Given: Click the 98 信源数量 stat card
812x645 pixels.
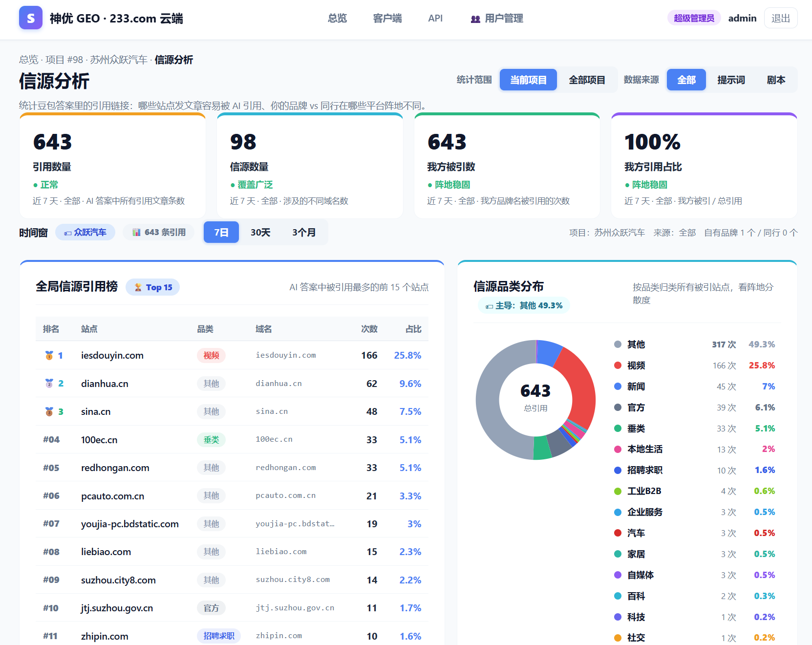Looking at the screenshot, I should coord(310,166).
